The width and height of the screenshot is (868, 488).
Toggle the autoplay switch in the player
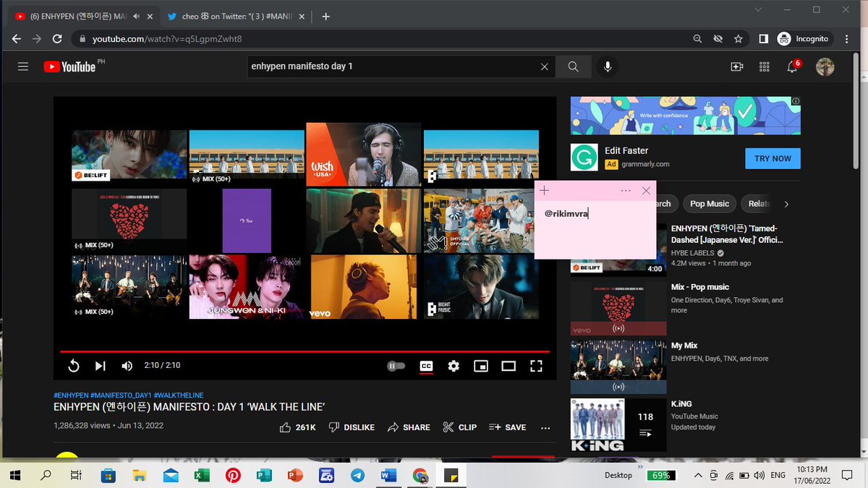pyautogui.click(x=396, y=366)
